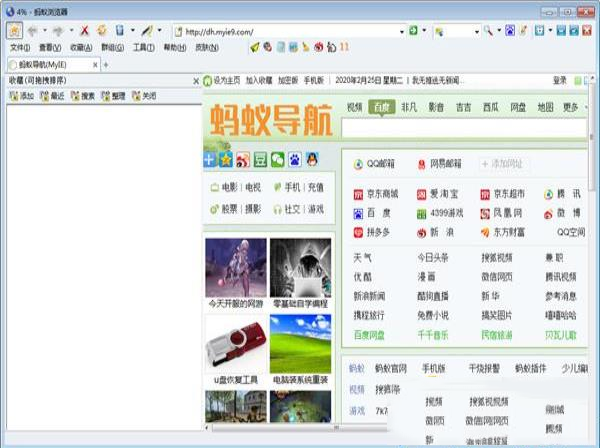Click the 添加 favorites icon
Screen dimensions: 600x448
click(x=14, y=96)
